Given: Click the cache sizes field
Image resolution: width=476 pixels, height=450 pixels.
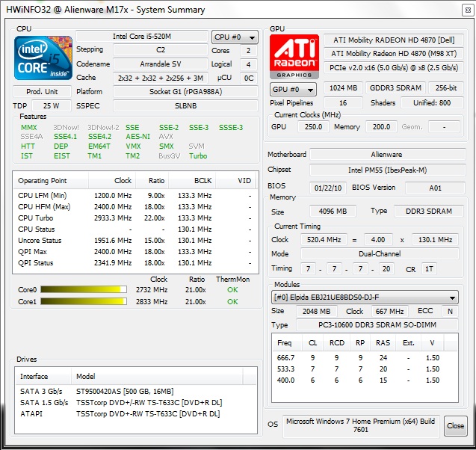Looking at the screenshot, I should pyautogui.click(x=160, y=78).
